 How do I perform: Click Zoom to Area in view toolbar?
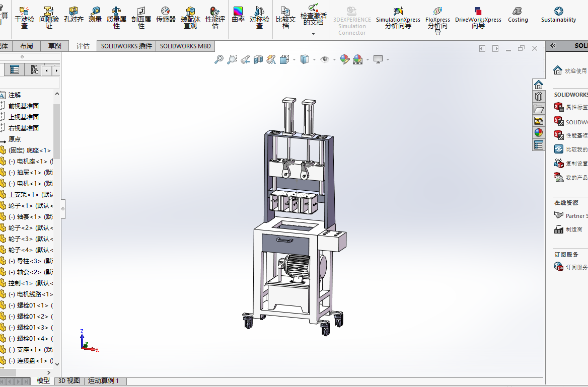pos(232,59)
